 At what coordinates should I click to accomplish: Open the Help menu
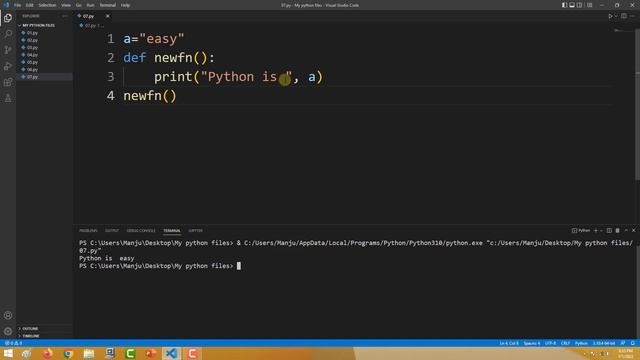point(125,5)
